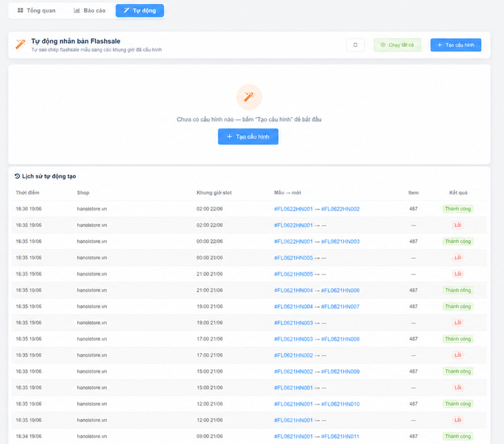Click hanoistore.vn in 16:36 row
Viewport: 504px width, 444px height.
[92, 209]
